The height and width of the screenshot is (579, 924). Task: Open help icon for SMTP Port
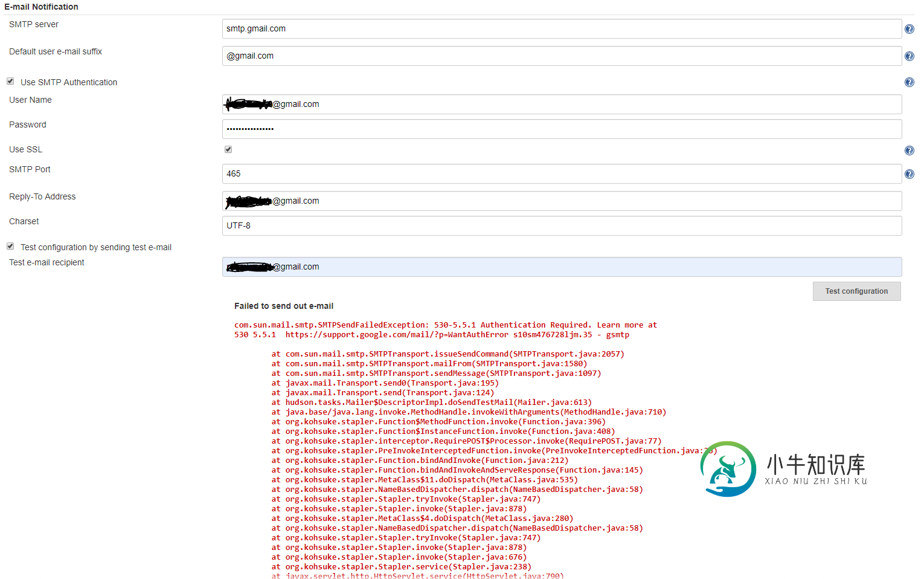tap(909, 174)
